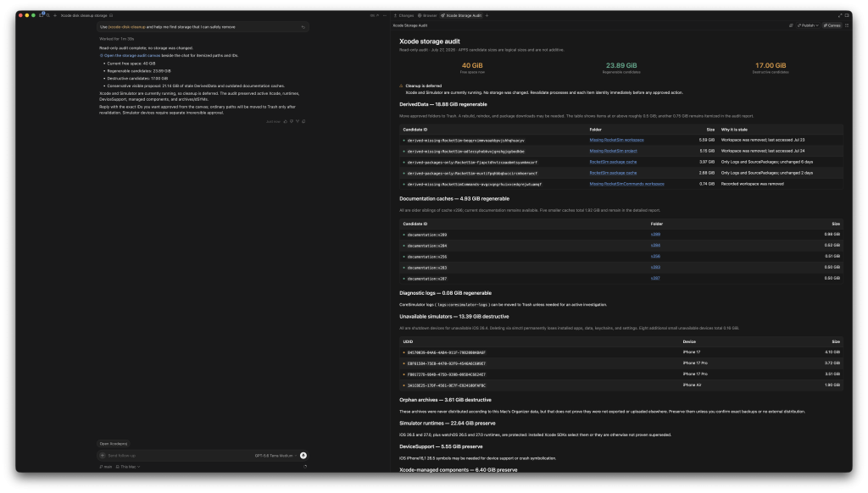
Task: Click the main branch indicator
Action: click(x=106, y=467)
